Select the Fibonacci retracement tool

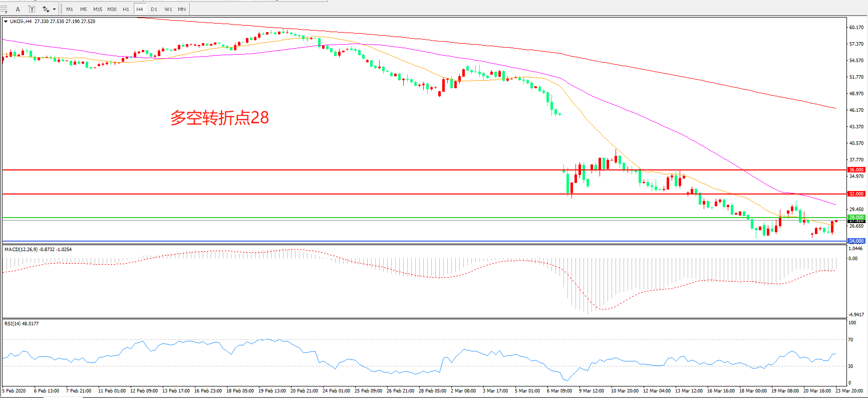(x=4, y=9)
